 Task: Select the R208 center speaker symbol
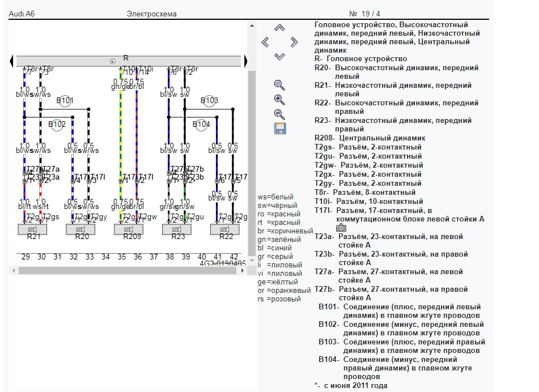pyautogui.click(x=129, y=229)
